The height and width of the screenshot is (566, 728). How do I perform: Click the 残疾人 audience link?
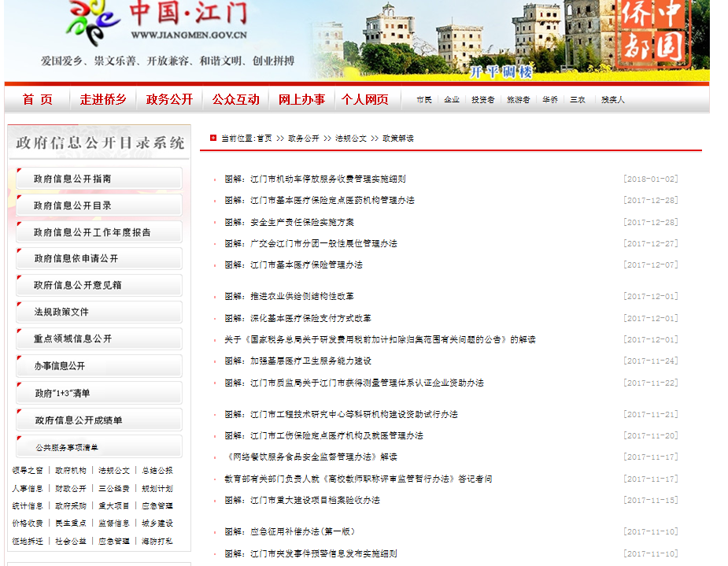pos(612,100)
